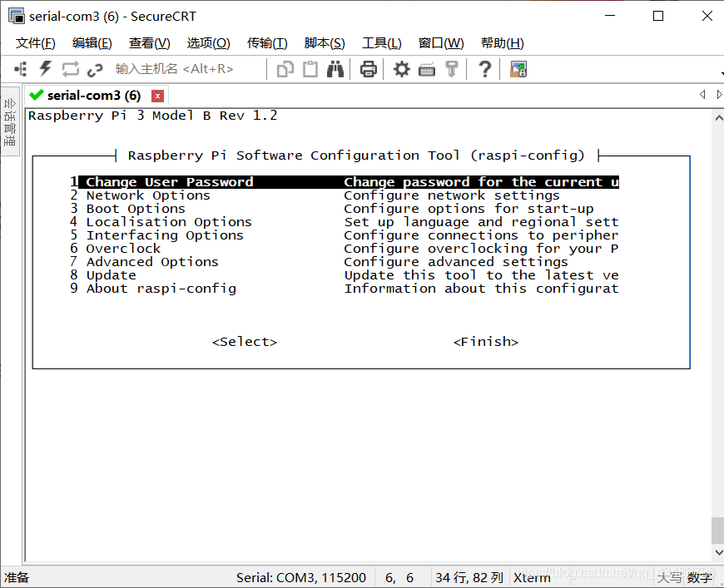
Task: Click the green connected checkmark on tab
Action: click(36, 95)
